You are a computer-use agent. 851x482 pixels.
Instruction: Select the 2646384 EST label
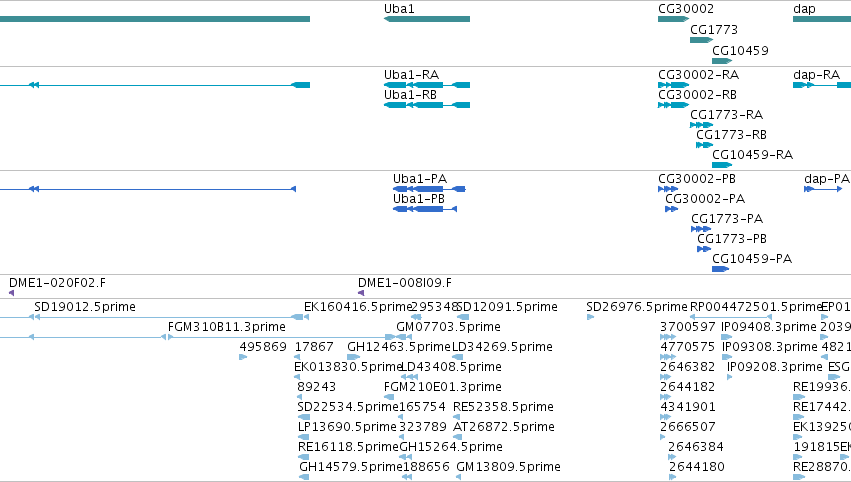coord(696,447)
